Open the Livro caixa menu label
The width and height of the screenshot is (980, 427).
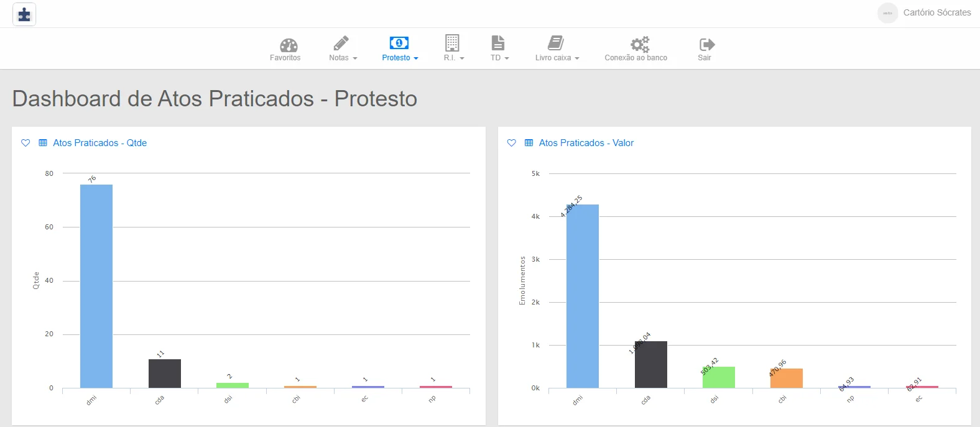tap(553, 58)
